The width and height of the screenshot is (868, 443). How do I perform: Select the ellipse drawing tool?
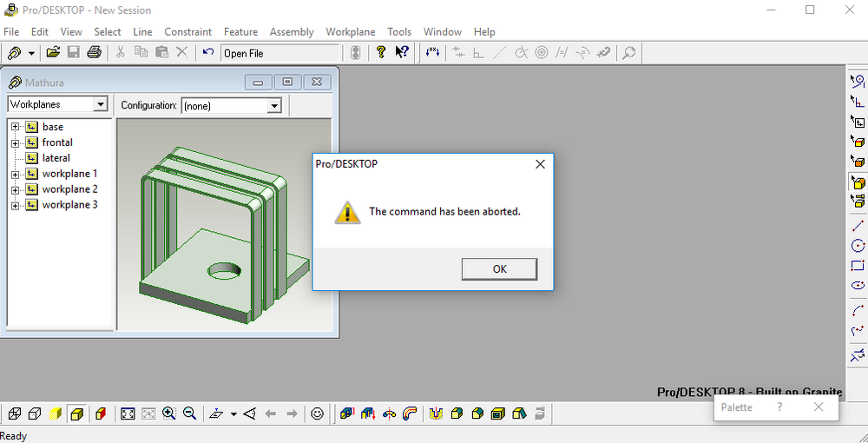[858, 285]
